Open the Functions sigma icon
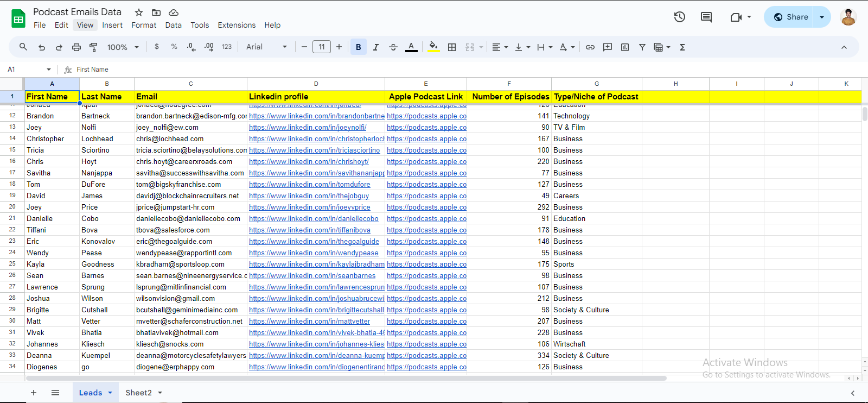The width and height of the screenshot is (868, 403). (x=682, y=47)
